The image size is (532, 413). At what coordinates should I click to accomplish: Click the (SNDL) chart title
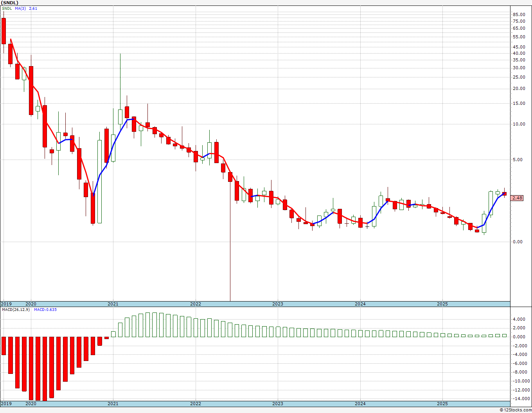tap(10, 3)
